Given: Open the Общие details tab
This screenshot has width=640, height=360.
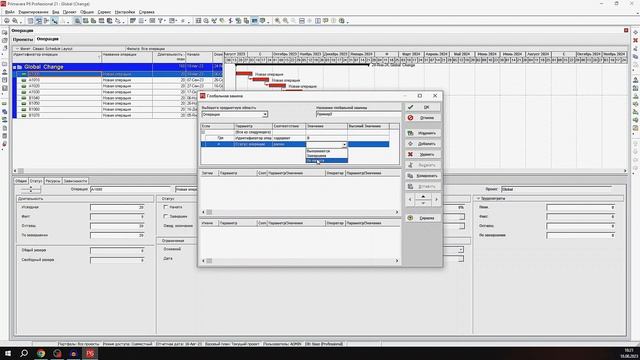Looking at the screenshot, I should click(21, 181).
